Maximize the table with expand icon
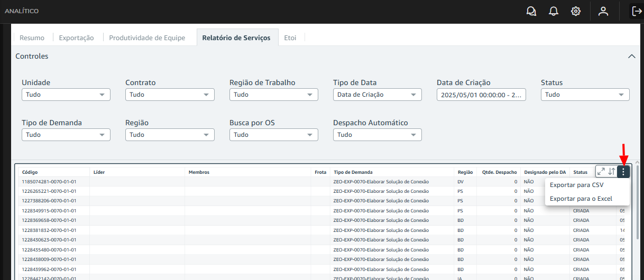Viewport: 644px width, 280px height. coord(601,172)
